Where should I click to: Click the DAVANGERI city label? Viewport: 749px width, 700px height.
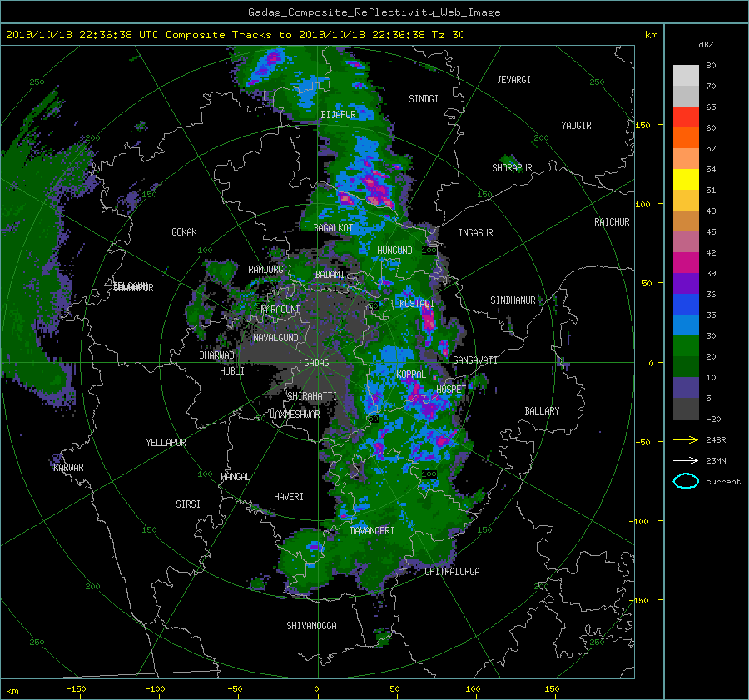pos(372,531)
